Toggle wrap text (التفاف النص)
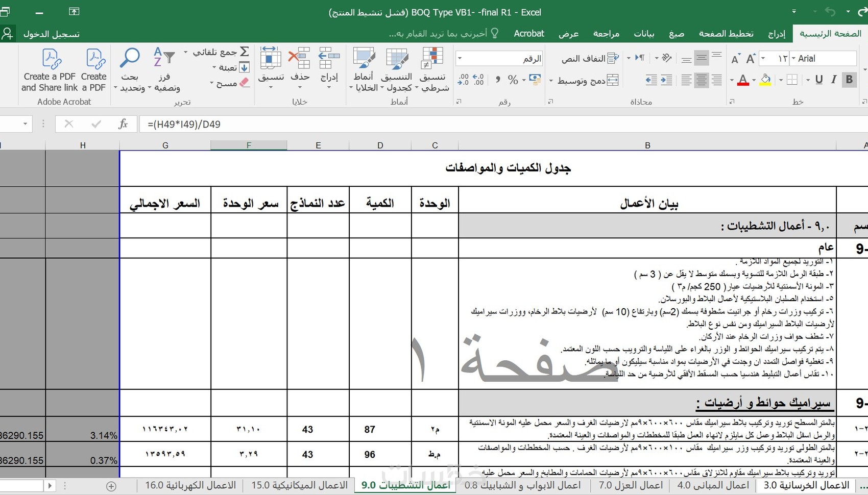 point(590,58)
